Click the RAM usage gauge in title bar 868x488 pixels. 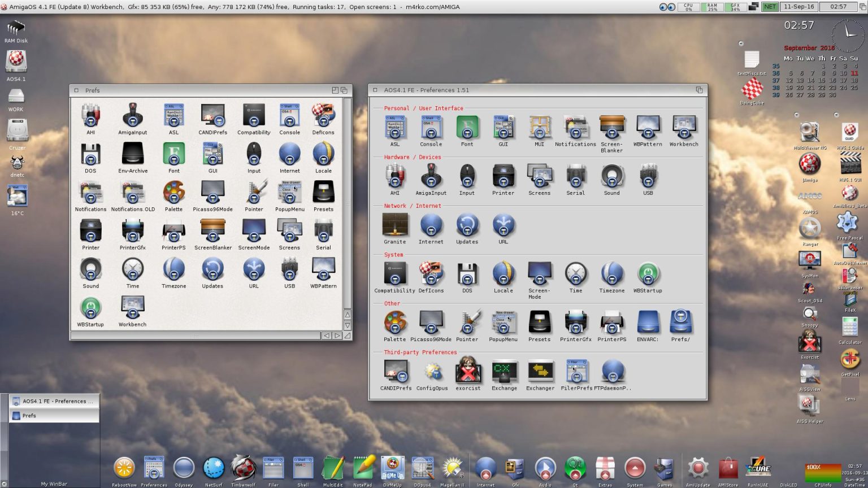[712, 7]
